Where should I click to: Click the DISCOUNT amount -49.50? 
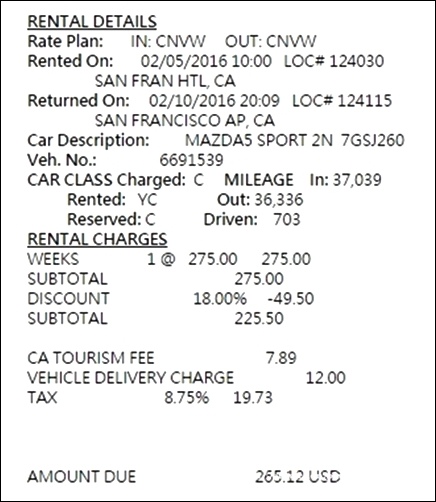point(291,299)
